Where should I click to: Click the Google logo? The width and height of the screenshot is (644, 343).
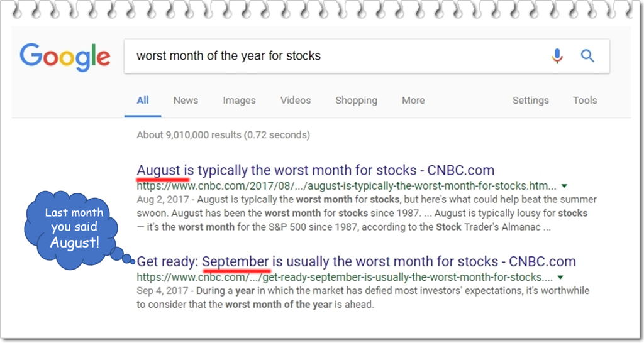click(x=65, y=57)
